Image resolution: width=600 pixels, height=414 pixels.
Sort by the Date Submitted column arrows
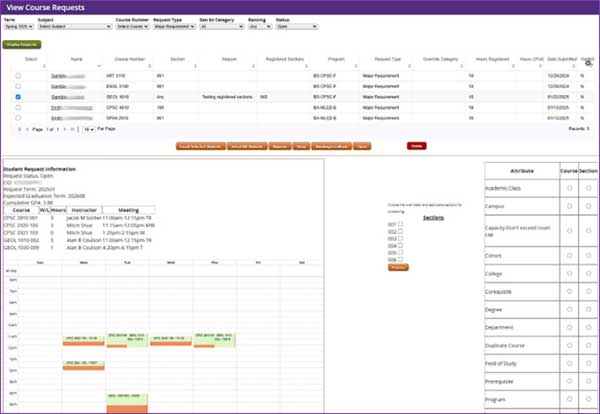[x=574, y=66]
